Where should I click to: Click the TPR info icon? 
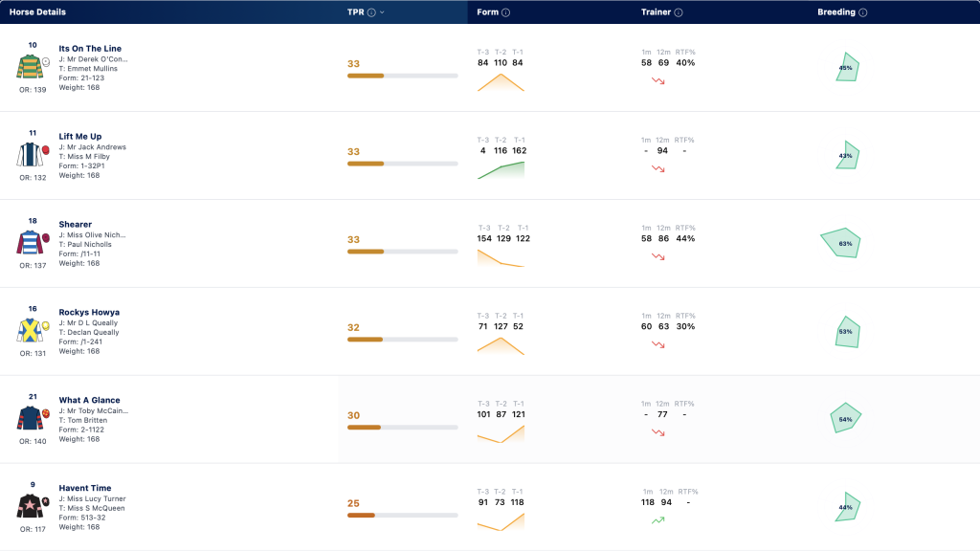pyautogui.click(x=371, y=12)
